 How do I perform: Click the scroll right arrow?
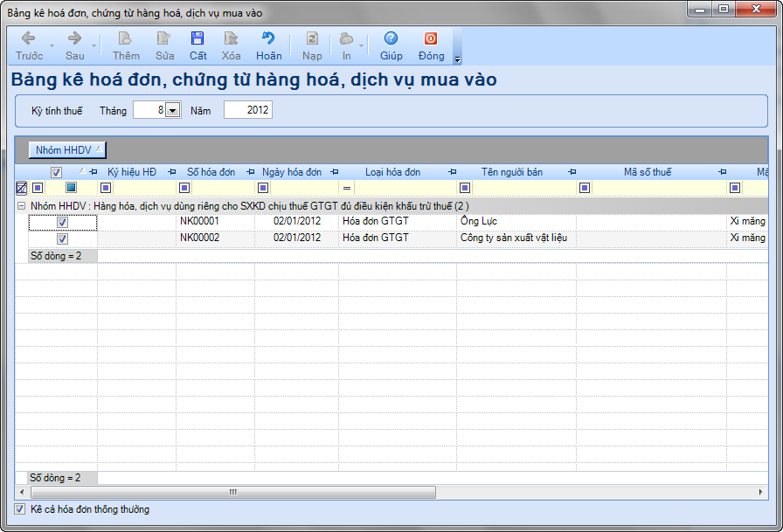coord(760,492)
